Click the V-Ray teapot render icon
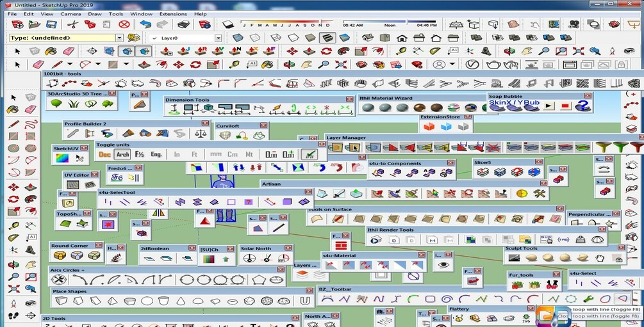Image resolution: width=644 pixels, height=327 pixels. tap(493, 64)
